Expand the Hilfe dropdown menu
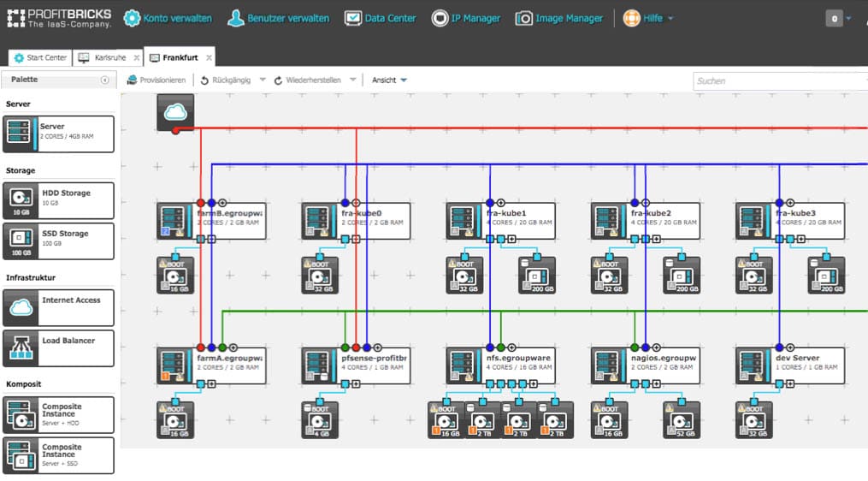Screen dimensions: 868x481 pyautogui.click(x=648, y=18)
